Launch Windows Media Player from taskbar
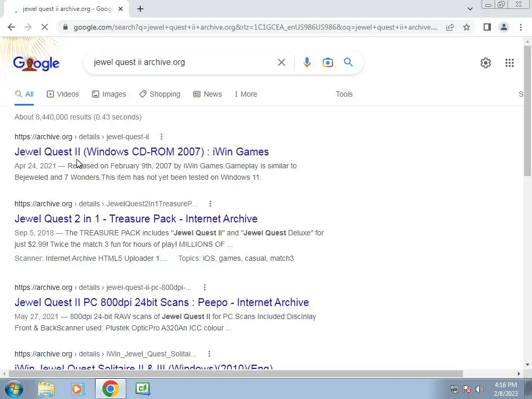The width and height of the screenshot is (532, 399). 78,389
